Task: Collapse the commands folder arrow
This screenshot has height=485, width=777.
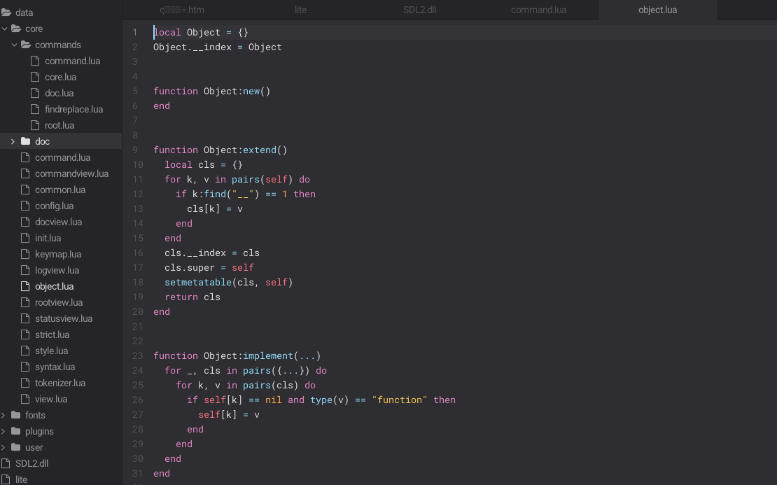Action: coord(13,45)
